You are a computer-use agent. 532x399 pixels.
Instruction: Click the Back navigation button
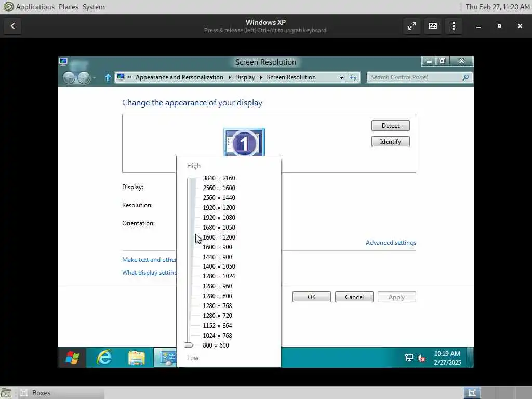coord(69,78)
